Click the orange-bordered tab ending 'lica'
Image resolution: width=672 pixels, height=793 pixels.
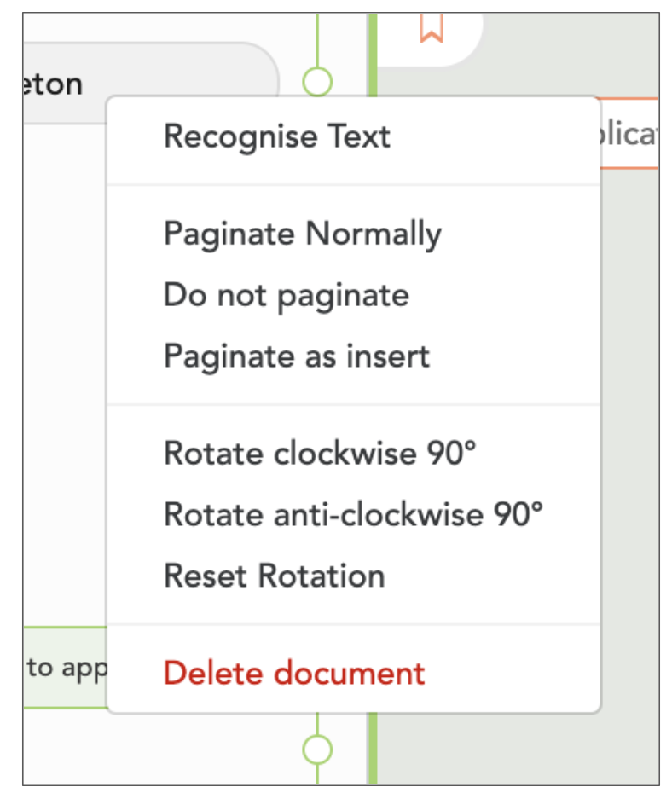point(629,134)
